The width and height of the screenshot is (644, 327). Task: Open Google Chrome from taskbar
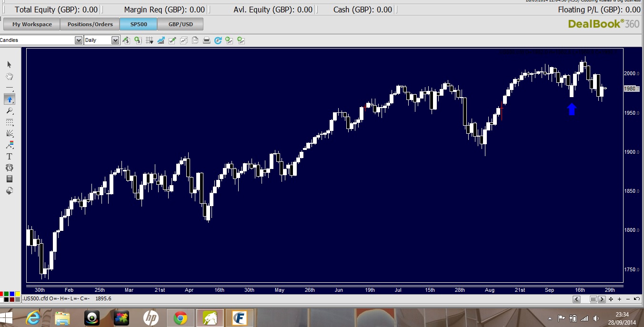point(181,317)
